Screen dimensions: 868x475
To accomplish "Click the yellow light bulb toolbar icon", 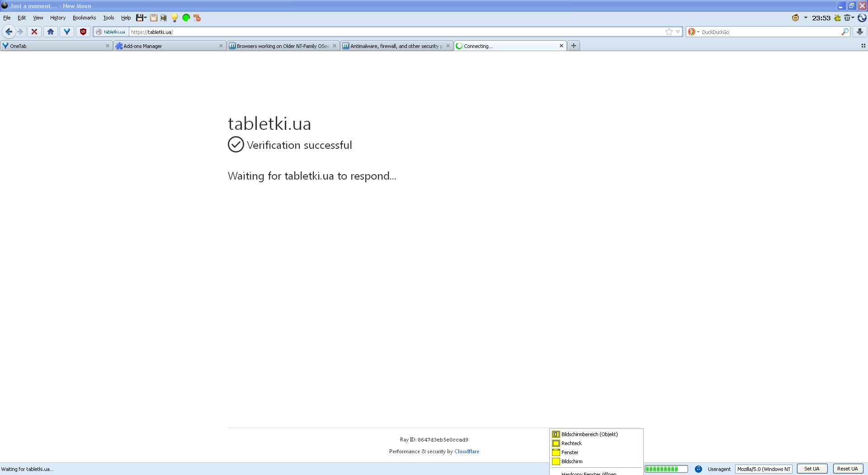I will 175,18.
